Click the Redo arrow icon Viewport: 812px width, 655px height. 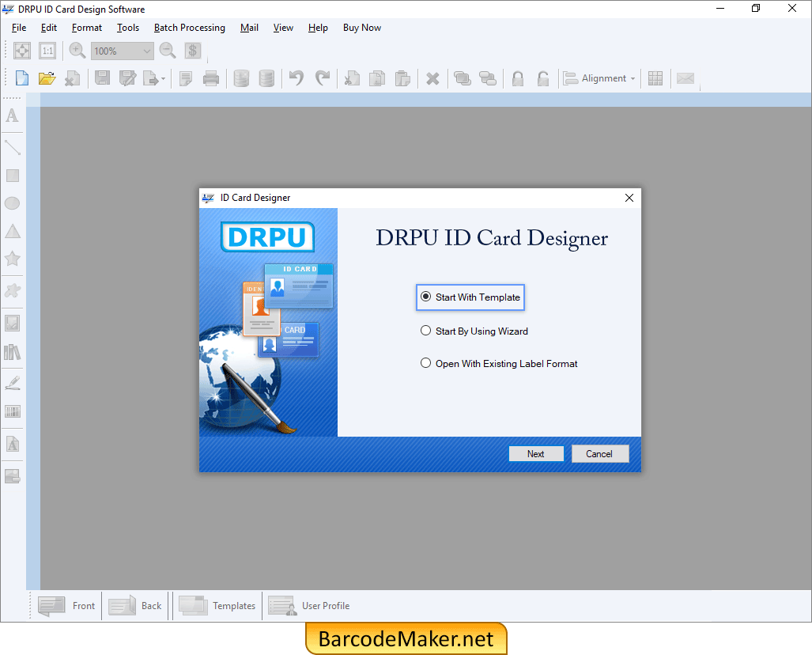tap(322, 78)
